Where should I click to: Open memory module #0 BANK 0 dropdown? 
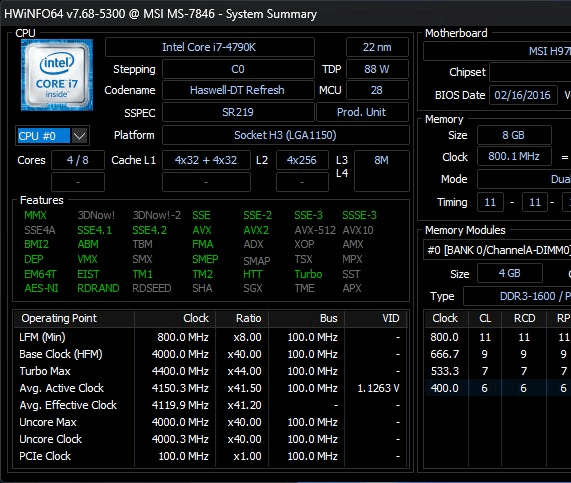497,250
